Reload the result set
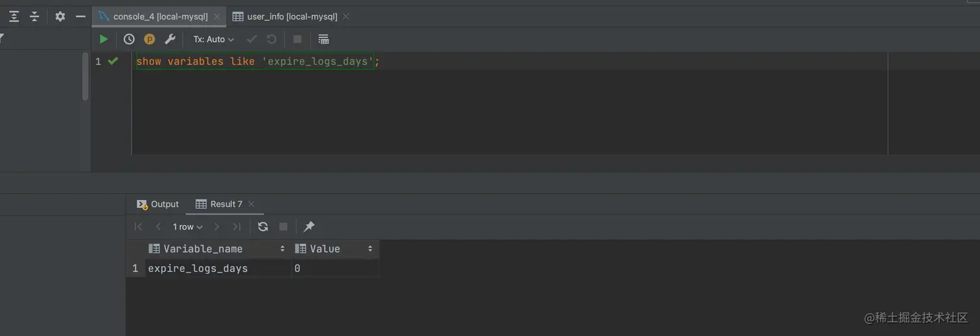Screen dimensions: 980x336 click(x=262, y=227)
